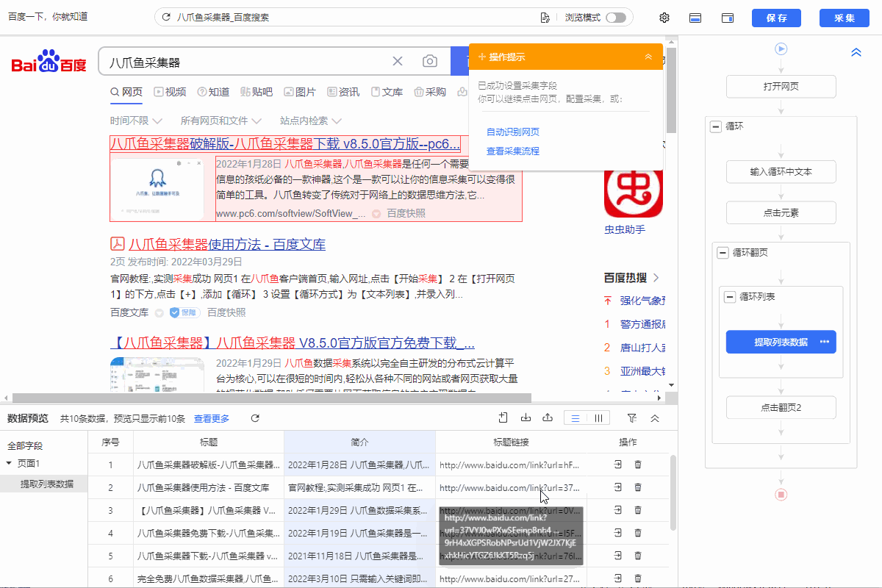Screen dimensions: 882x588
Task: Reload the page with the address bar refresh icon
Action: (166, 17)
